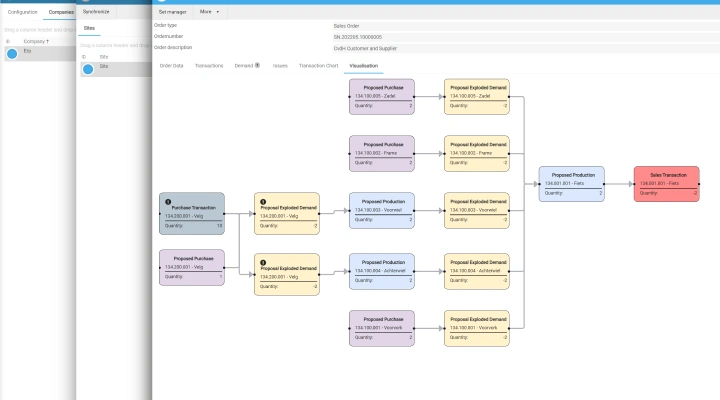Screen dimensions: 720x400
Task: Select the red Sales Transaction node
Action: 666,184
